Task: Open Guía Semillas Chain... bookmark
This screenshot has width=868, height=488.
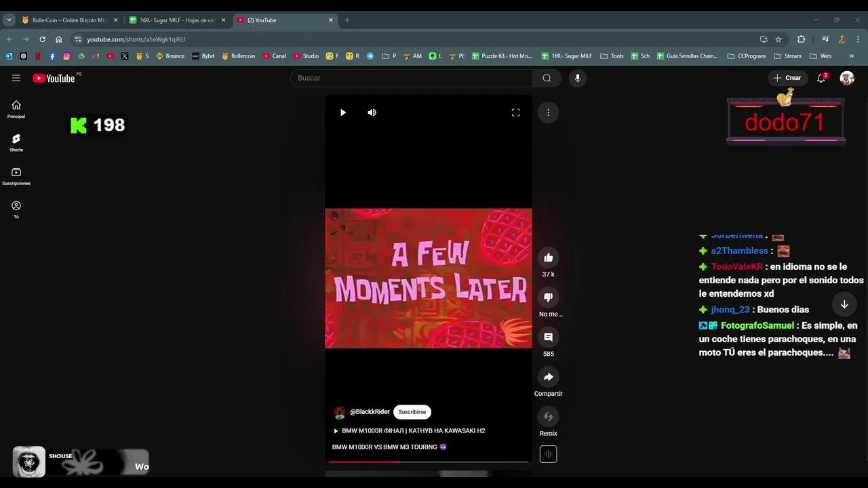Action: tap(687, 56)
